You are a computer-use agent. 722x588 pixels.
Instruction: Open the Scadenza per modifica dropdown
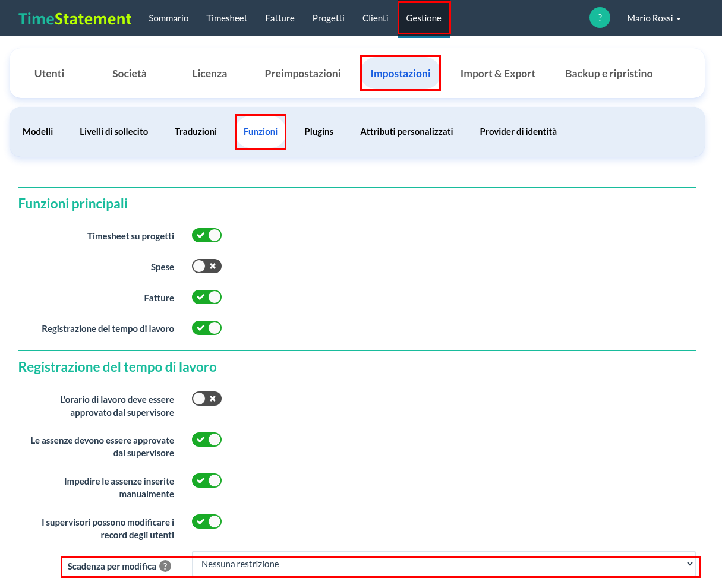444,564
